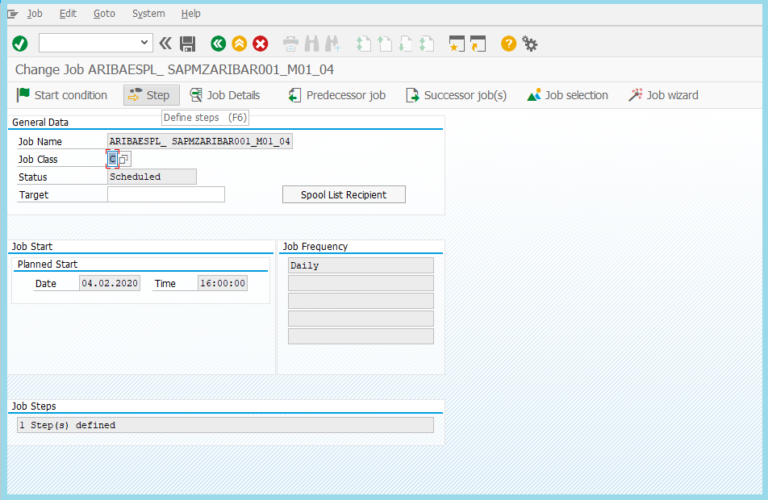This screenshot has width=768, height=500.
Task: Click the Successor job(s) button
Action: click(456, 95)
